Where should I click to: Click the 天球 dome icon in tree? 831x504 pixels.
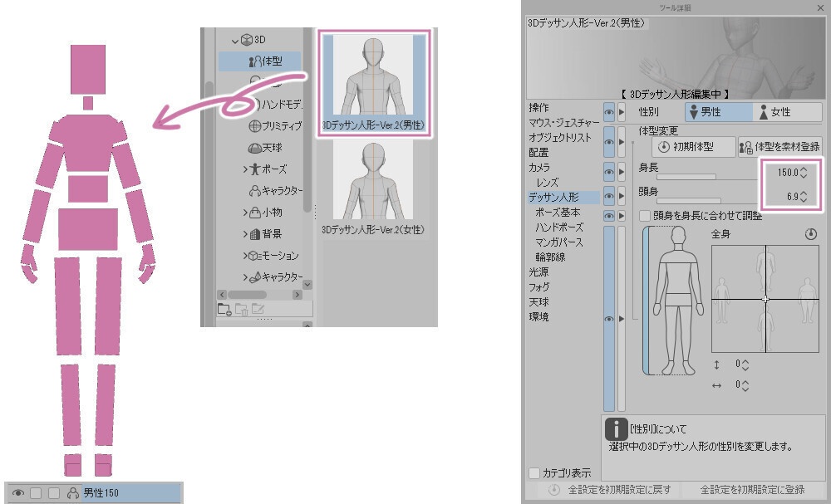pos(254,148)
